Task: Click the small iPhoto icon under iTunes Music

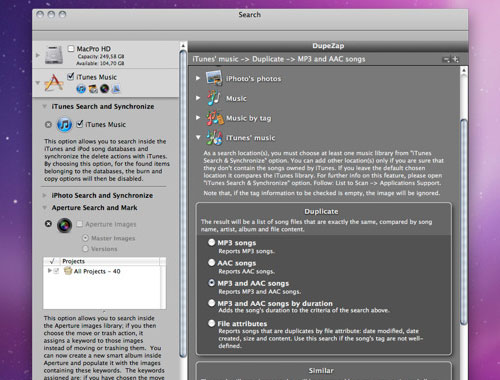Action: 93,89
